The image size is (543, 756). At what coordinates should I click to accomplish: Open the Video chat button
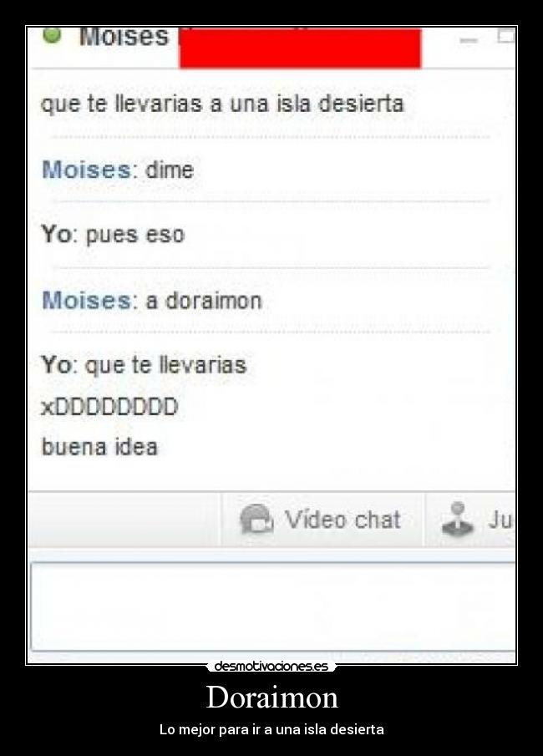322,520
